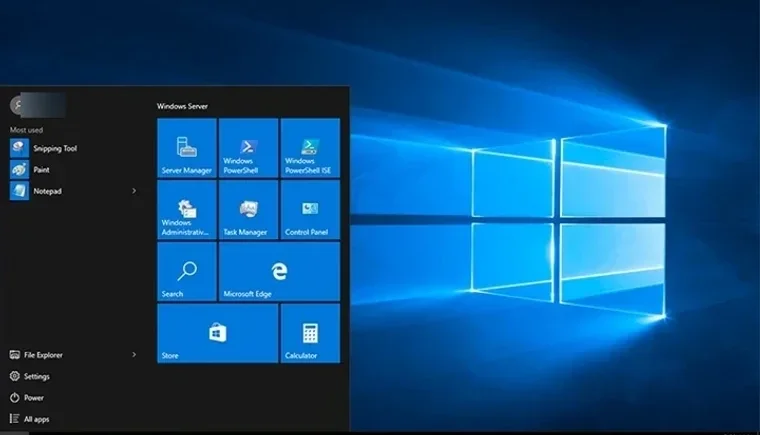Open the Calculator tile
Viewport: 760px width, 435px height.
[x=310, y=333]
